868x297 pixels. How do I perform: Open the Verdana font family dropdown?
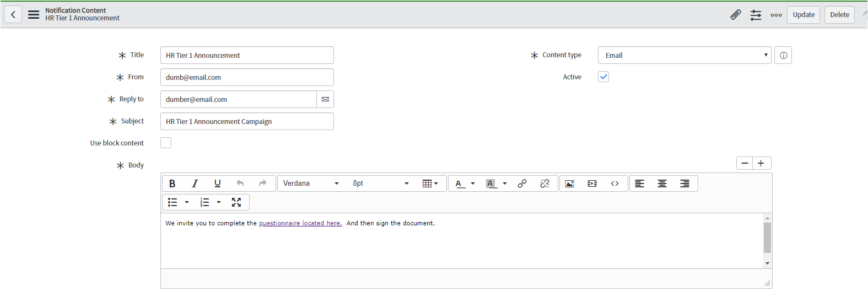coord(311,183)
